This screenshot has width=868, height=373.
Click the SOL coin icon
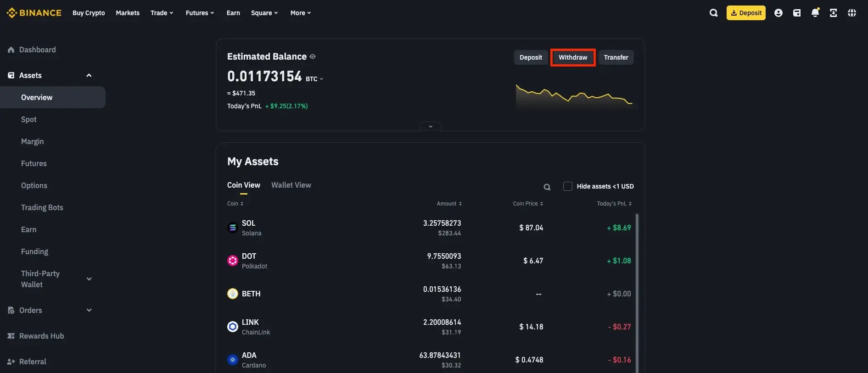pyautogui.click(x=233, y=228)
